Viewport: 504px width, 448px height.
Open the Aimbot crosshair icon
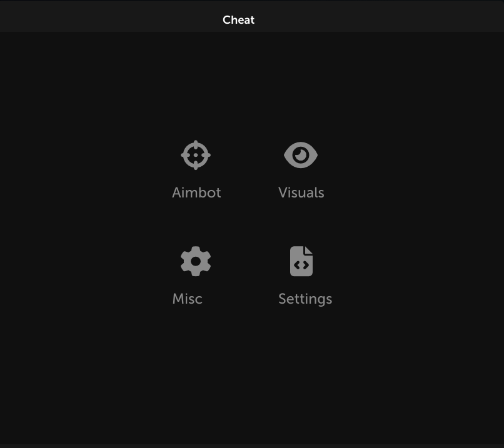[196, 155]
